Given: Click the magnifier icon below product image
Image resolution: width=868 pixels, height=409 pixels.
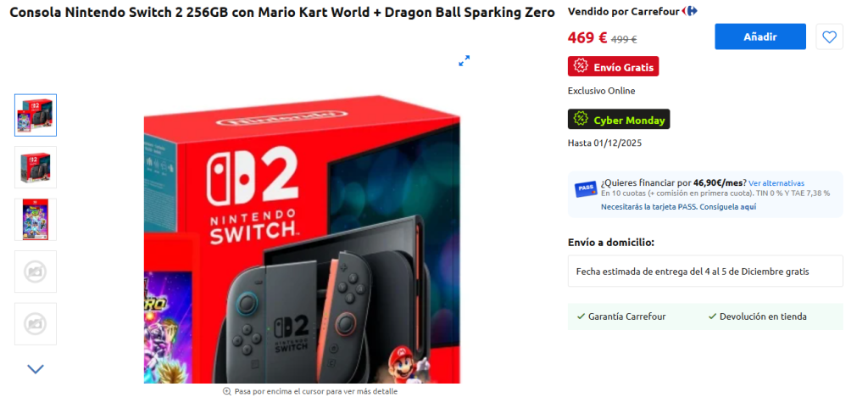Looking at the screenshot, I should click(226, 391).
